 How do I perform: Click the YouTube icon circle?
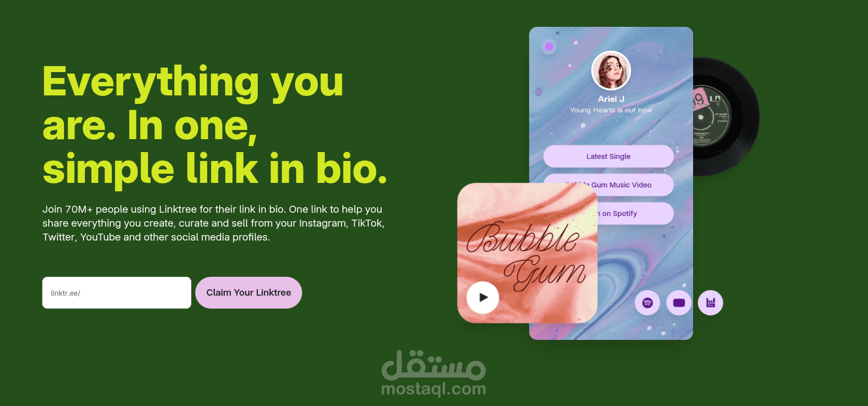pos(679,303)
